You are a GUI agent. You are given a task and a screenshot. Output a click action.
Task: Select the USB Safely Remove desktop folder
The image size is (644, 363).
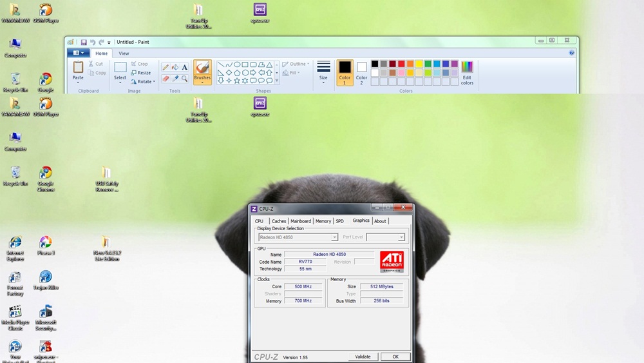(x=107, y=179)
